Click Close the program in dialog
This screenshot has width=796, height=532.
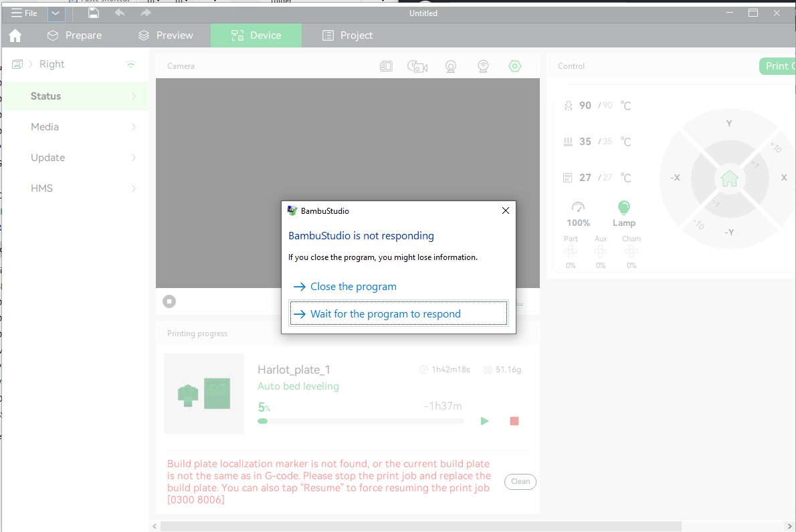399,287
